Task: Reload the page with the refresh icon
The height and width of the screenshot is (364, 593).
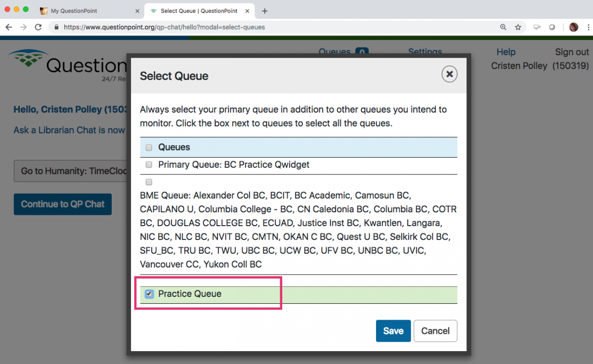Action: pyautogui.click(x=38, y=27)
